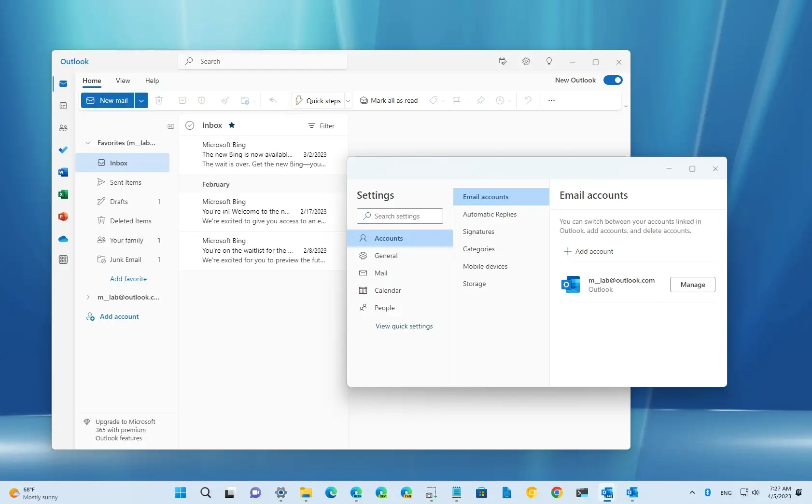Image resolution: width=812 pixels, height=504 pixels.
Task: Open My Day icon in Outlook title bar
Action: pos(503,61)
